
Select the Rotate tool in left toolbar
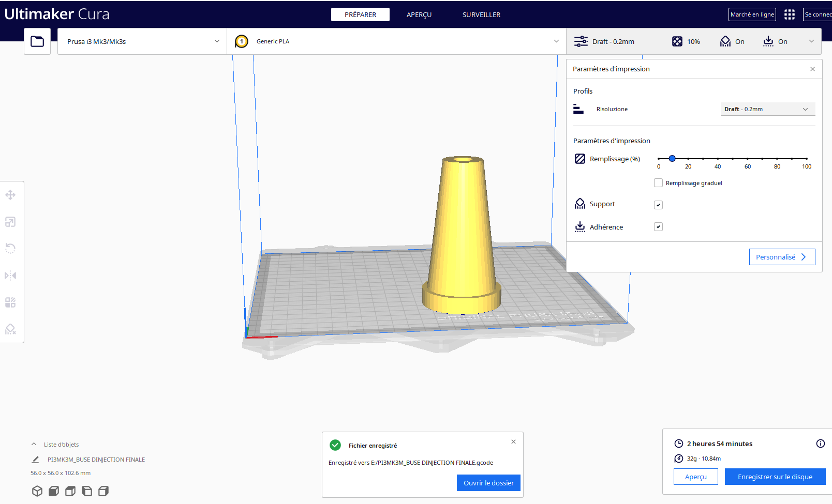10,249
